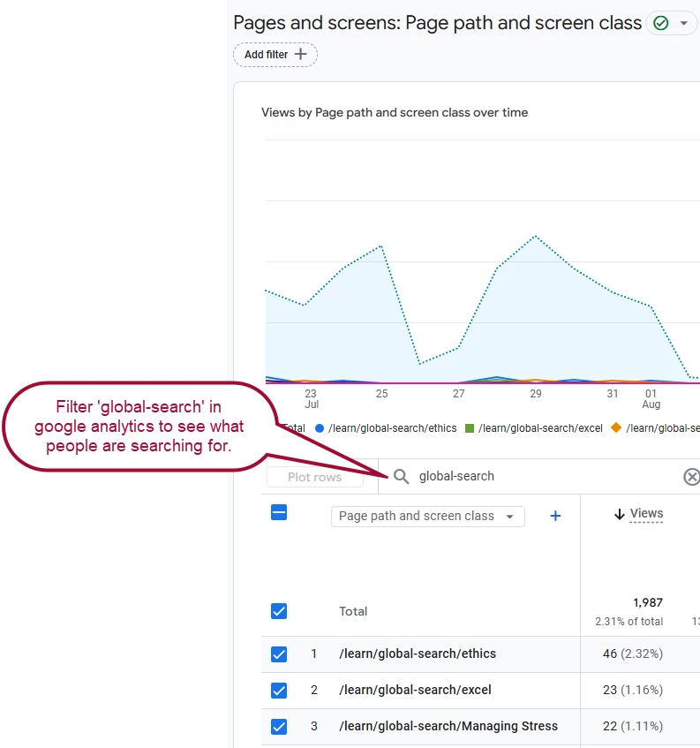
Task: Toggle the select-all rows header checkbox
Action: [279, 513]
